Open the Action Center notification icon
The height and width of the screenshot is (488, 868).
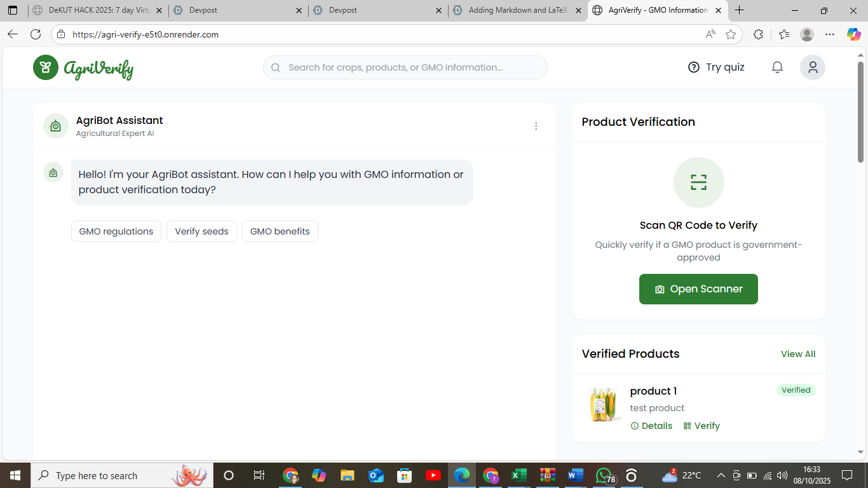[846, 475]
